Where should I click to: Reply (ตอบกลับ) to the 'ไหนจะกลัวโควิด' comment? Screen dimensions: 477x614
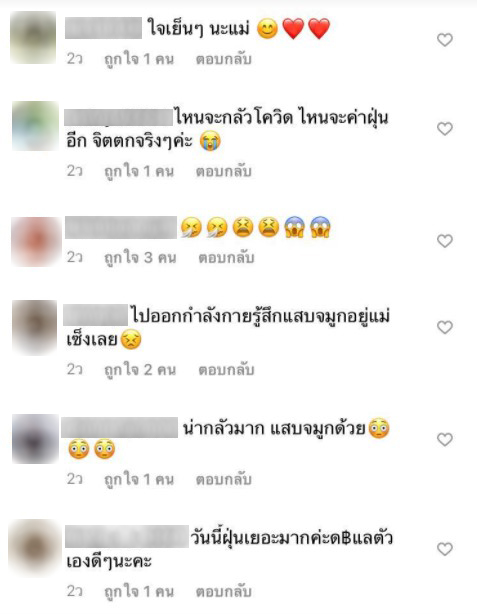point(224,171)
